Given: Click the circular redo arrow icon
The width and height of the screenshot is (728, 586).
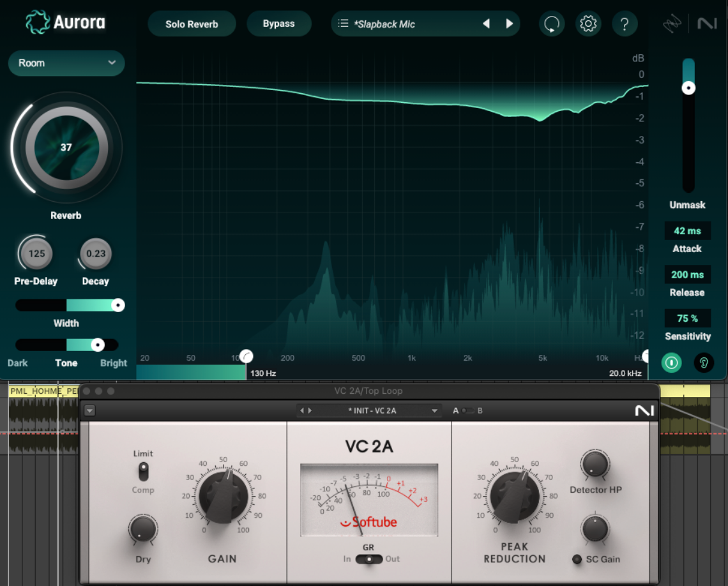Looking at the screenshot, I should [551, 23].
